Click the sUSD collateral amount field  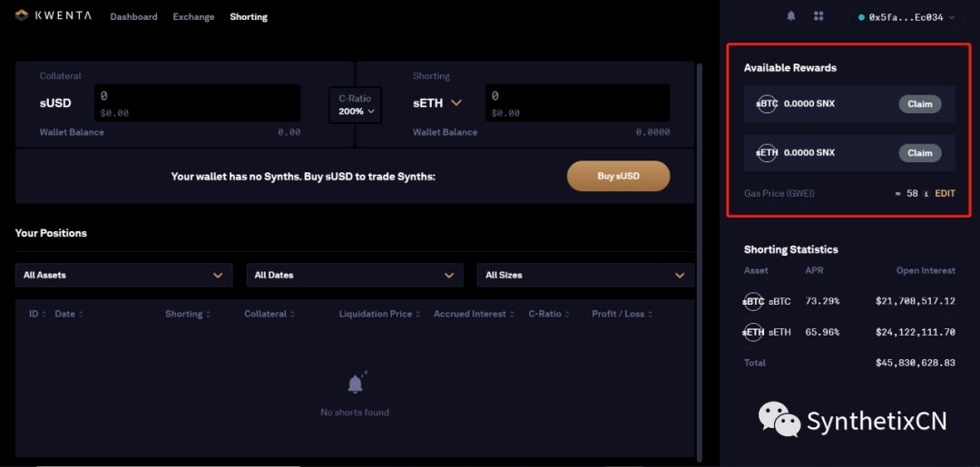pos(198,103)
